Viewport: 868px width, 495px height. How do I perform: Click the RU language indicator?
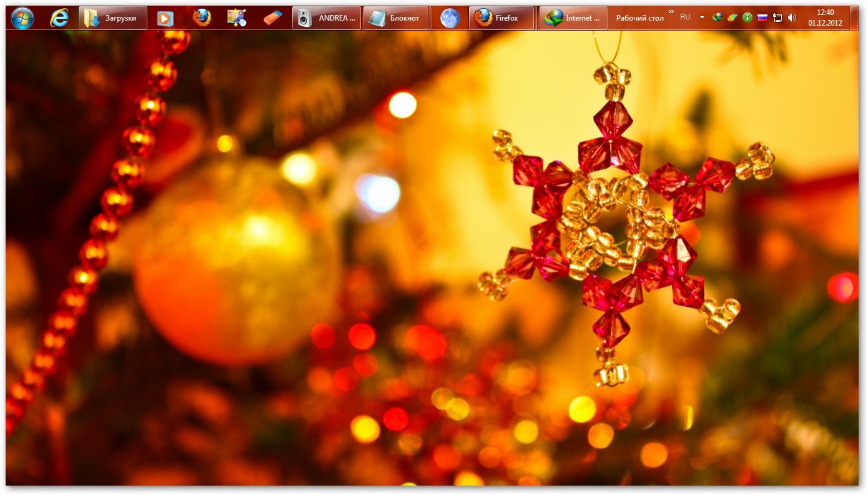click(685, 17)
